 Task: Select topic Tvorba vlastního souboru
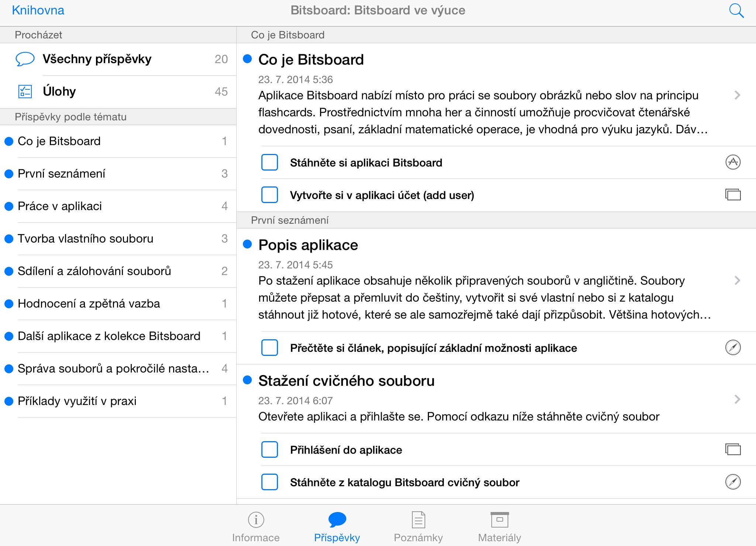coord(118,239)
